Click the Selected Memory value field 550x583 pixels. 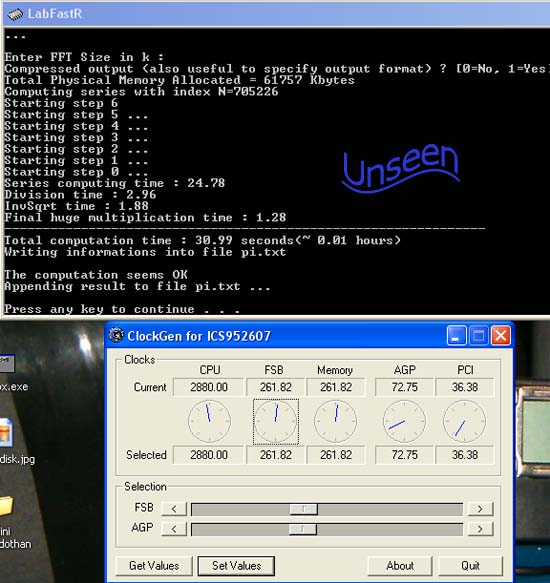pyautogui.click(x=336, y=455)
